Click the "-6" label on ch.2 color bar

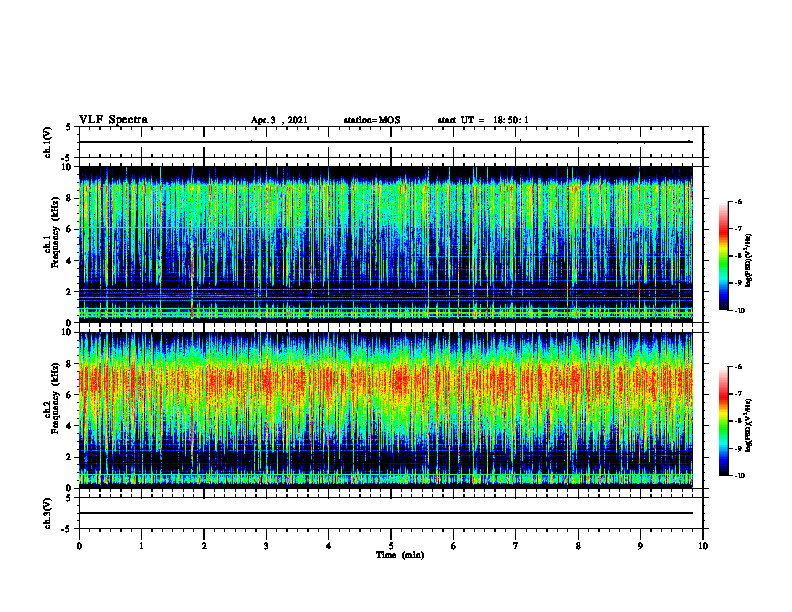pos(738,367)
